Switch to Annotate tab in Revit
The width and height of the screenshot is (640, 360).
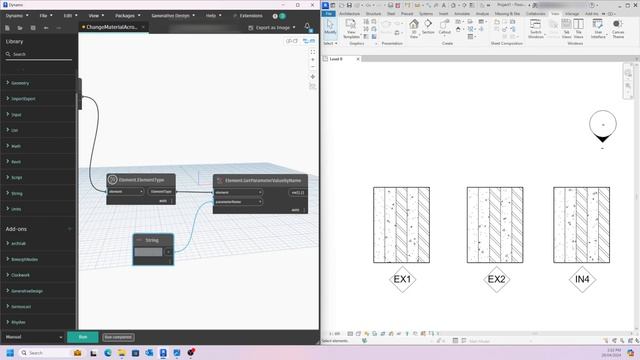click(x=462, y=14)
